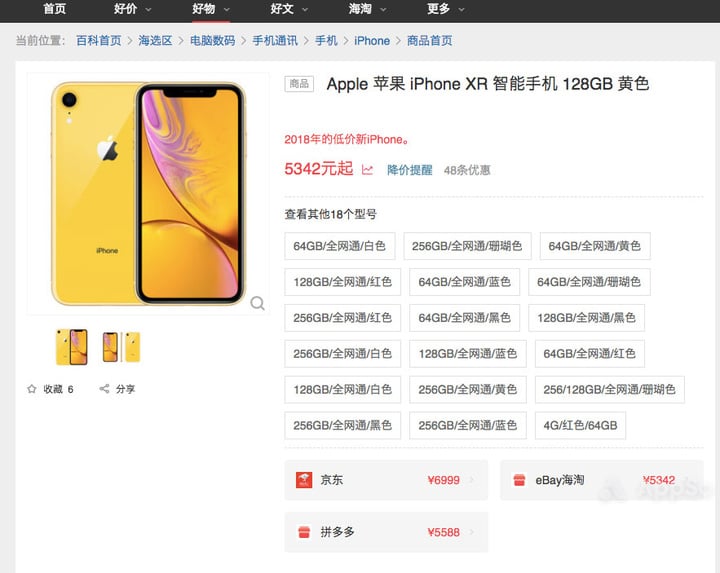Select the 64GB/全网通/白色 model option
This screenshot has height=573, width=720.
tap(340, 246)
